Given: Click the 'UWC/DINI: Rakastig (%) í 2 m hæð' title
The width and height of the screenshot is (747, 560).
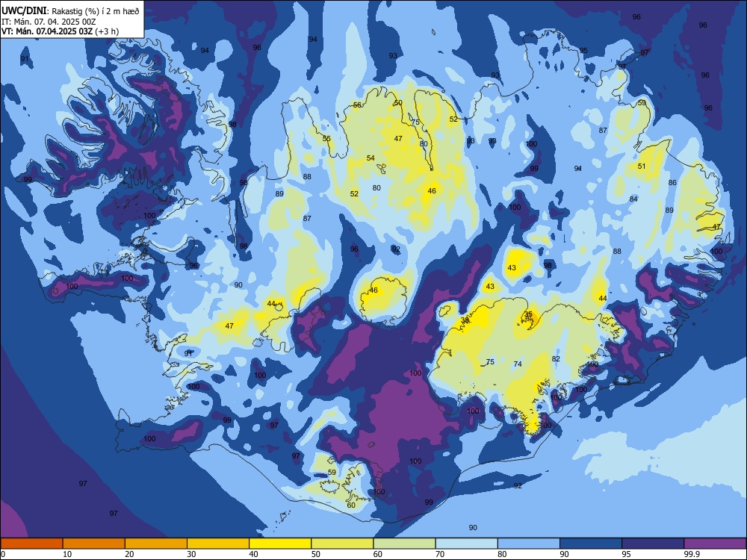Looking at the screenshot, I should click(x=70, y=11).
